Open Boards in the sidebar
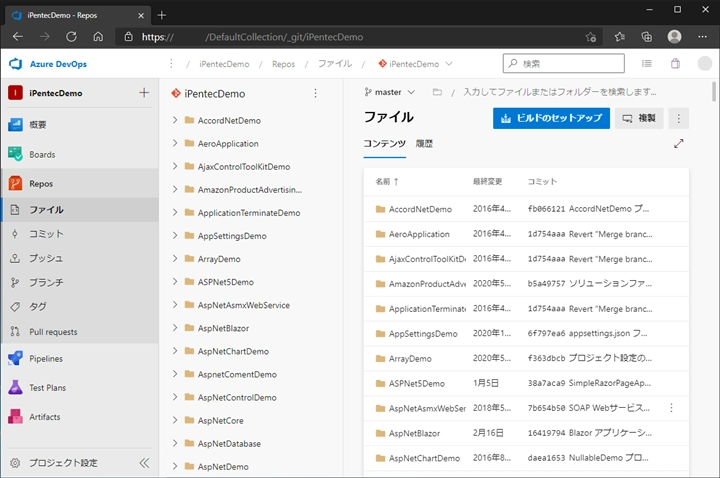The height and width of the screenshot is (478, 720). pos(42,155)
